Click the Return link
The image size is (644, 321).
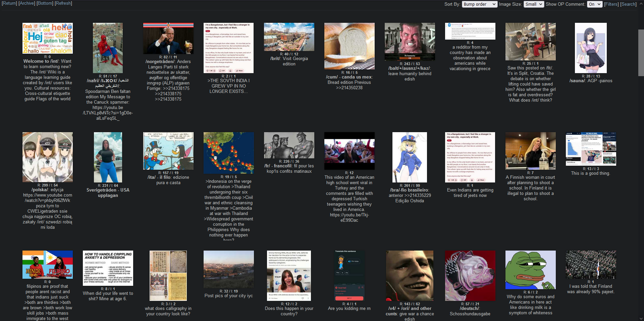click(9, 3)
